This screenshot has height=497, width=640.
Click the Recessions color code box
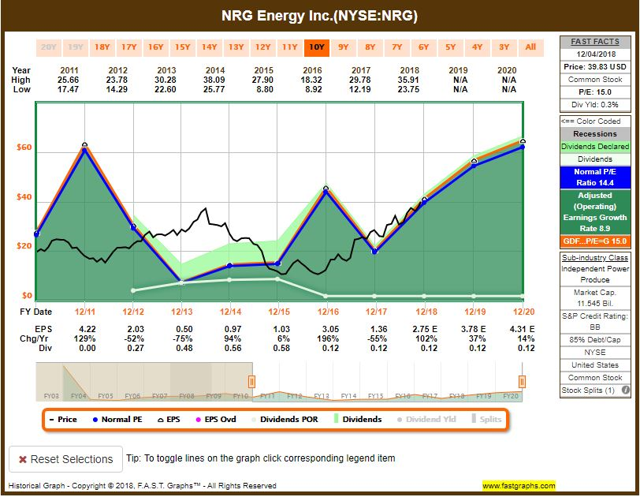(x=595, y=134)
